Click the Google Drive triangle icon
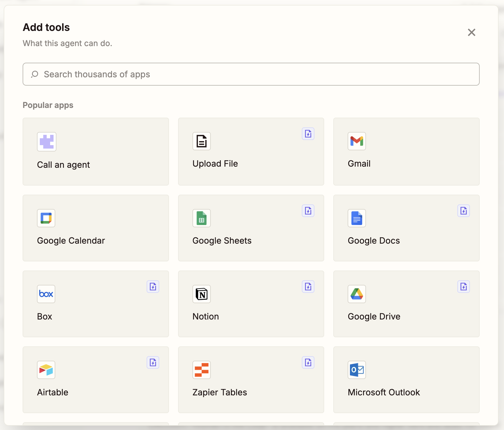 [357, 294]
